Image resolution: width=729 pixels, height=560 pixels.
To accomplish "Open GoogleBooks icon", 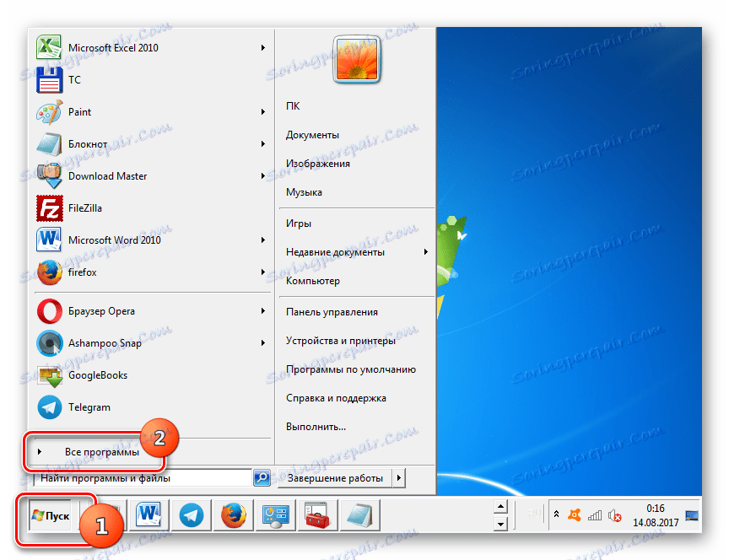I will coord(49,375).
